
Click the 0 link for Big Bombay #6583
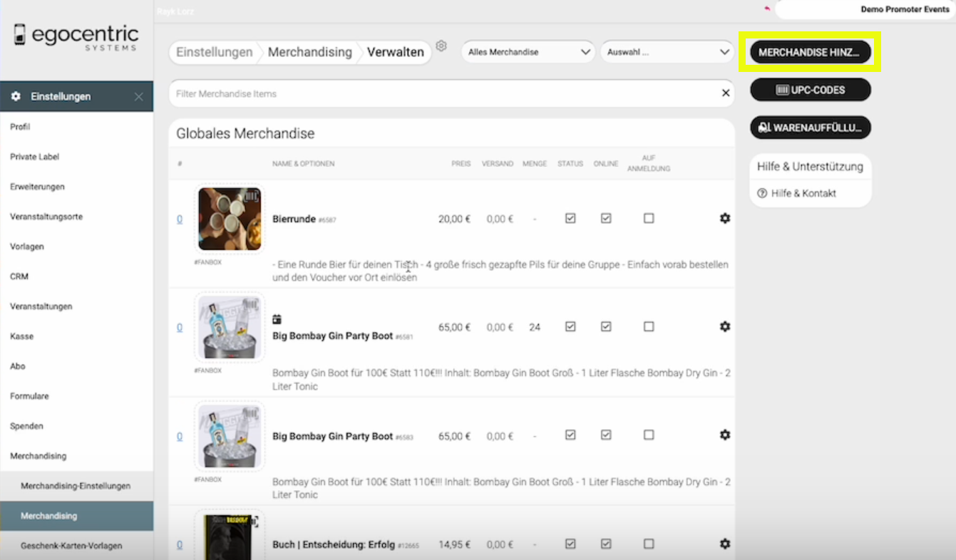click(x=180, y=436)
